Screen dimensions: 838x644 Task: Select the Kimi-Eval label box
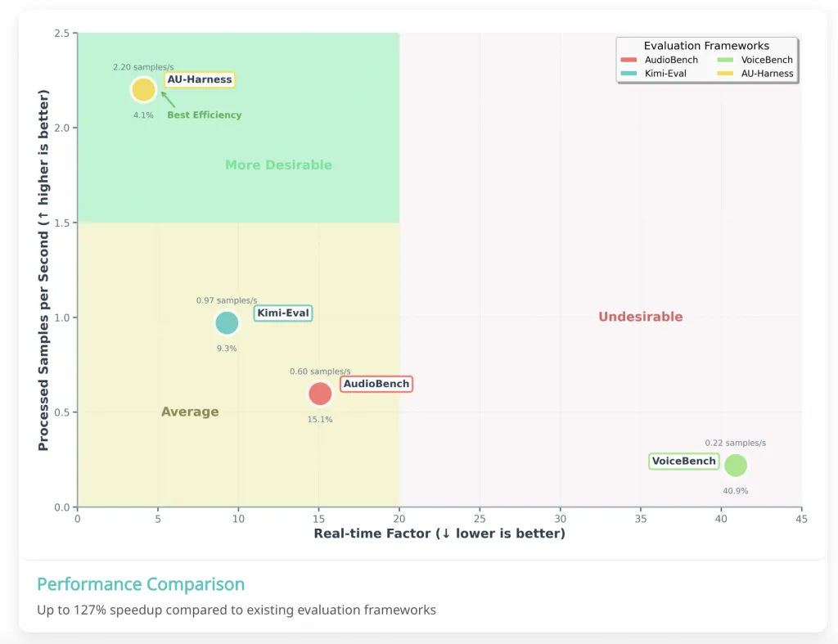[283, 313]
